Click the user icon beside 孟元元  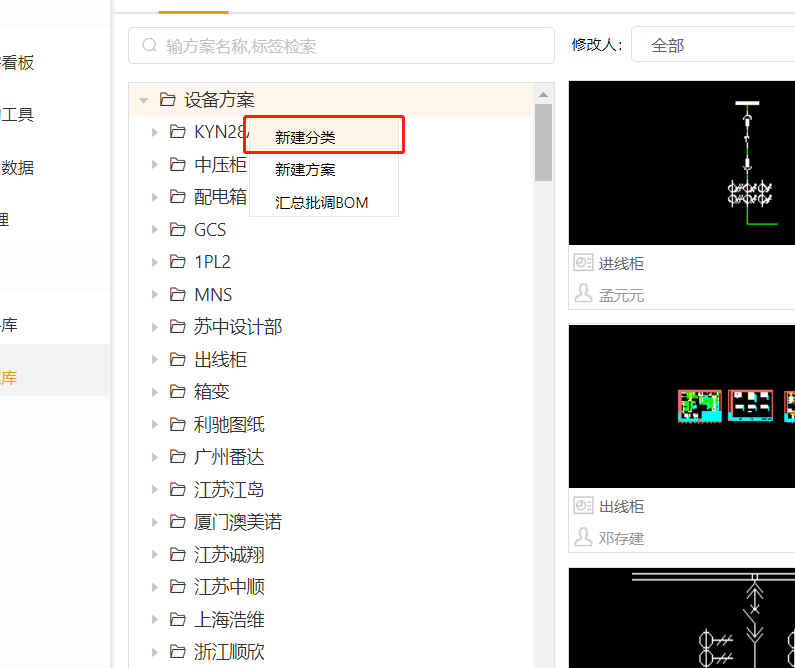click(583, 293)
